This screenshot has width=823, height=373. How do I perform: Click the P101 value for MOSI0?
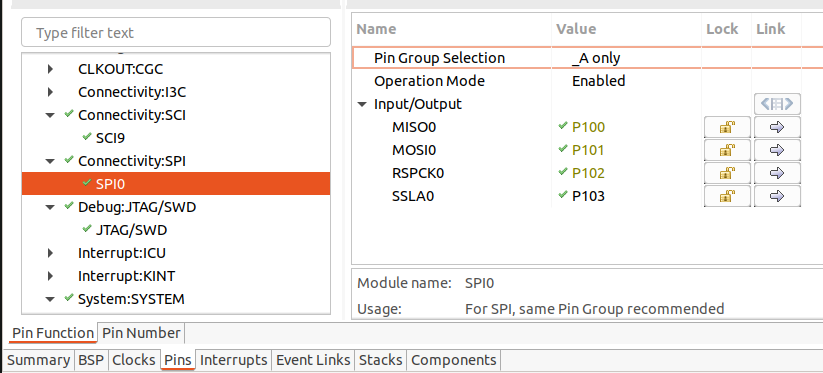[588, 150]
